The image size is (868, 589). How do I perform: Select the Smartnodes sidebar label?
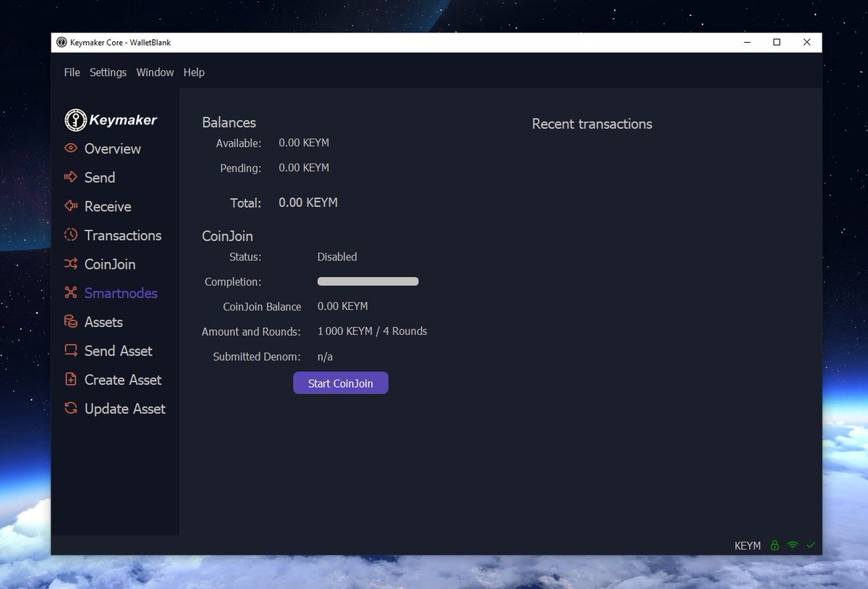point(121,293)
